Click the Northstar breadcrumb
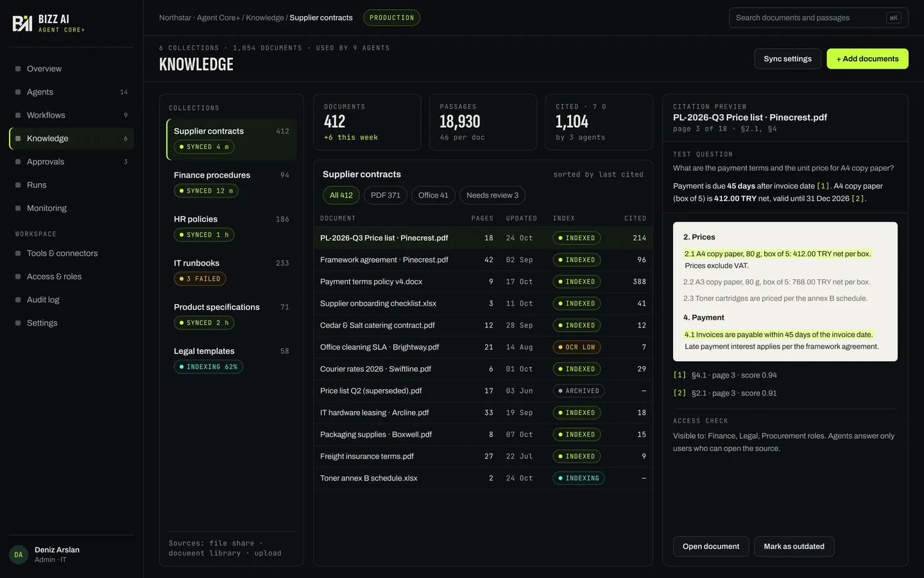The image size is (924, 578). point(175,18)
